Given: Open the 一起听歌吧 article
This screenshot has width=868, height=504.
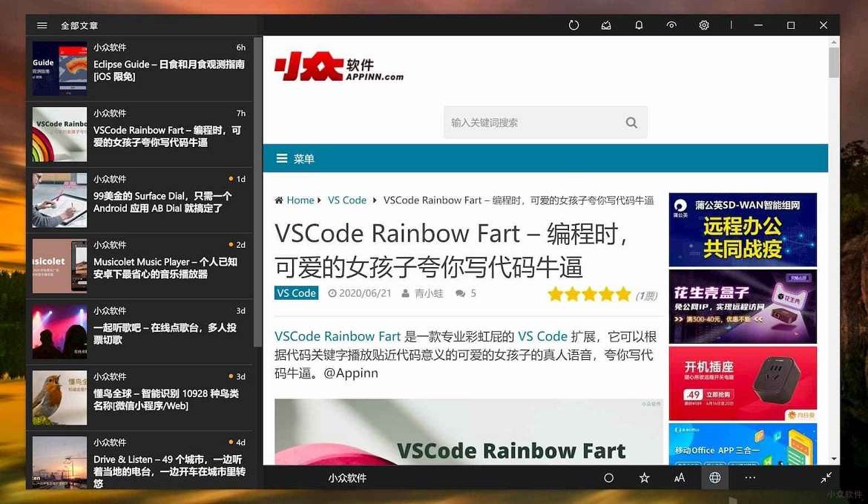Looking at the screenshot, I should (x=139, y=333).
